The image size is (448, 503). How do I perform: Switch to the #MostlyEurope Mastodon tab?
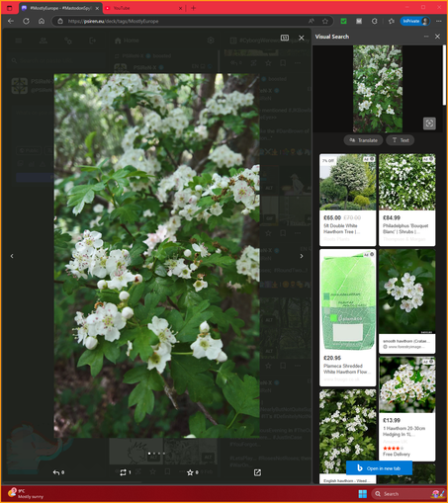(x=60, y=8)
